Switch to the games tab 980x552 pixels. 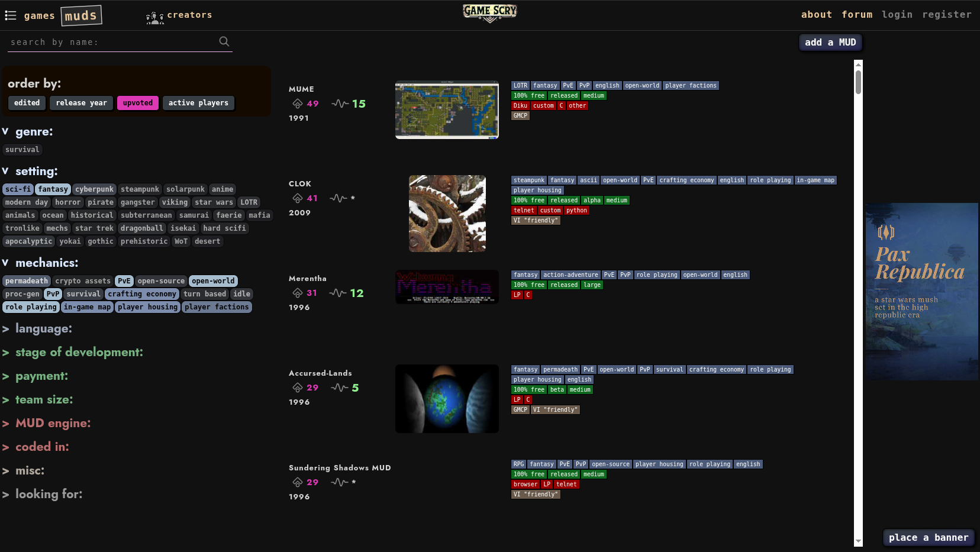click(39, 15)
